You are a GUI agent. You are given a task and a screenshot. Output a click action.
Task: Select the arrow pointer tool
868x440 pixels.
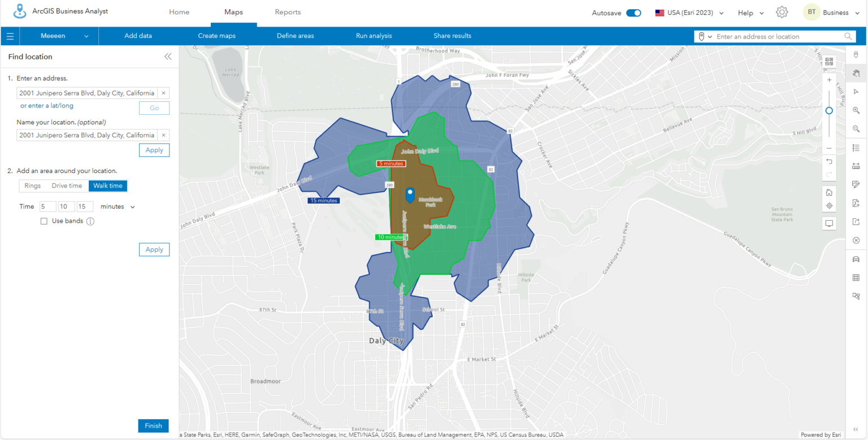click(x=856, y=92)
